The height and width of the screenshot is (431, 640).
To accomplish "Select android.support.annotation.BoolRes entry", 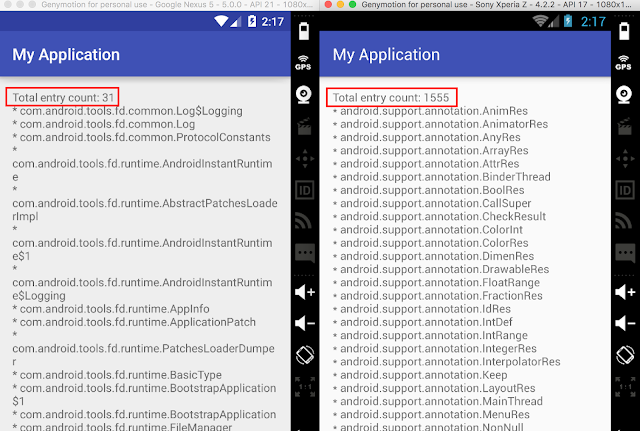I will [429, 190].
